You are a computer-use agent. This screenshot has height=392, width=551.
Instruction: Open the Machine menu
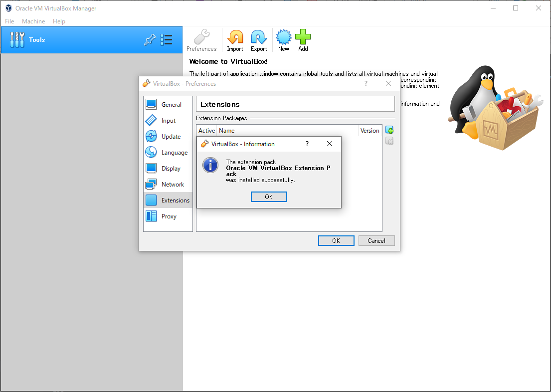(x=33, y=21)
